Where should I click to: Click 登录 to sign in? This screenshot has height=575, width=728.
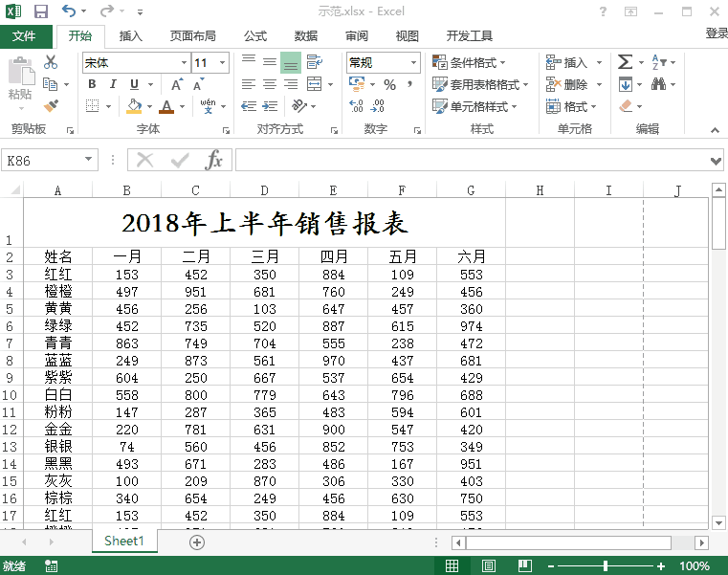coord(717,33)
